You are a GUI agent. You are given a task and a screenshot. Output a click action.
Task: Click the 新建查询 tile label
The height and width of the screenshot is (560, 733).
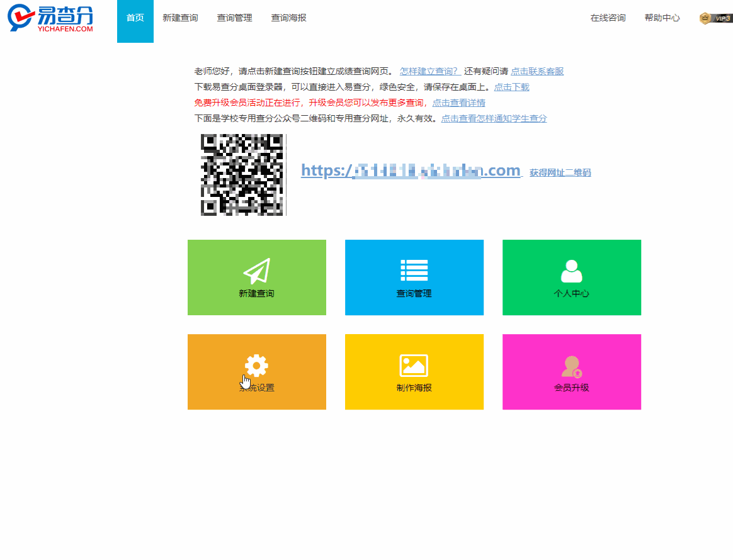click(257, 293)
